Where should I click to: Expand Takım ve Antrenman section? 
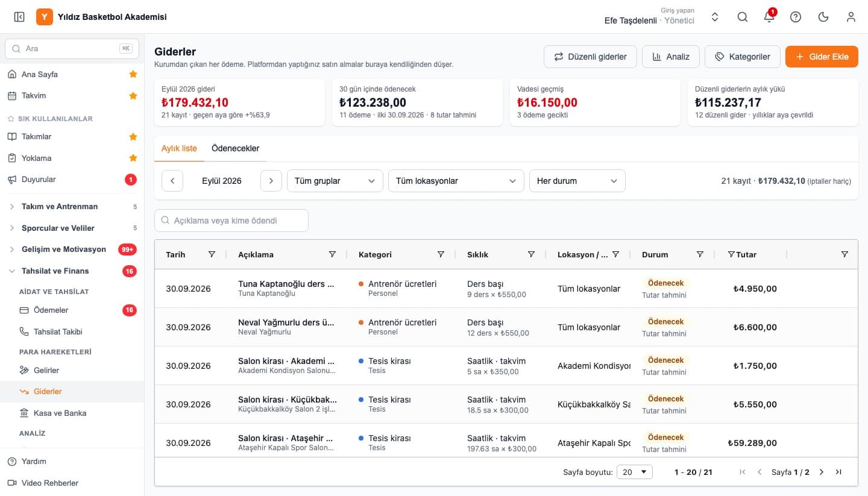coord(72,207)
